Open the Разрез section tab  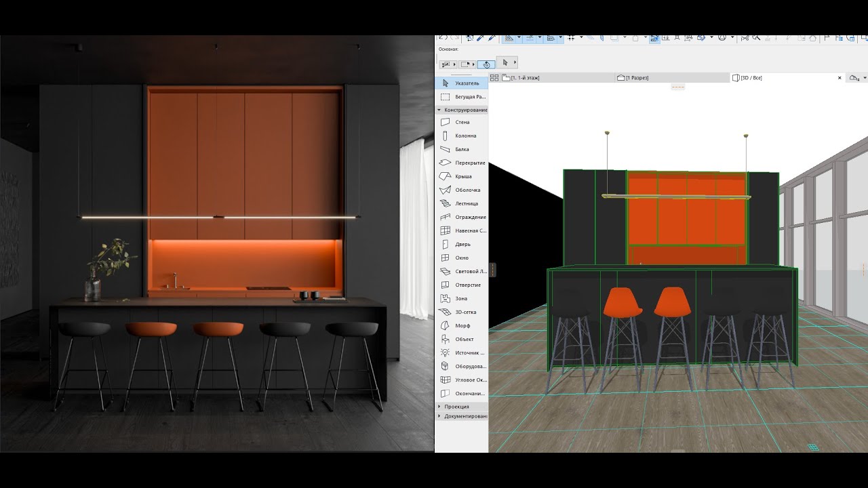point(636,78)
